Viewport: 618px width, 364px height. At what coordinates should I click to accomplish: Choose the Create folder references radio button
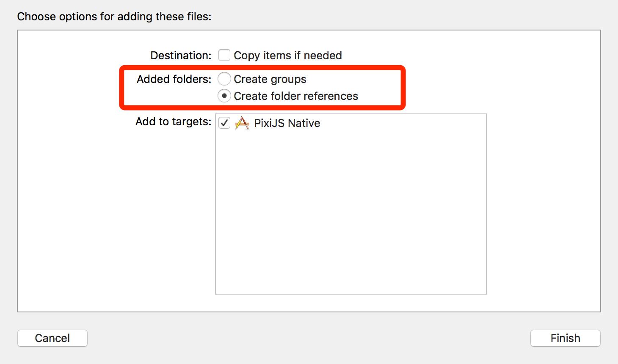coord(224,96)
